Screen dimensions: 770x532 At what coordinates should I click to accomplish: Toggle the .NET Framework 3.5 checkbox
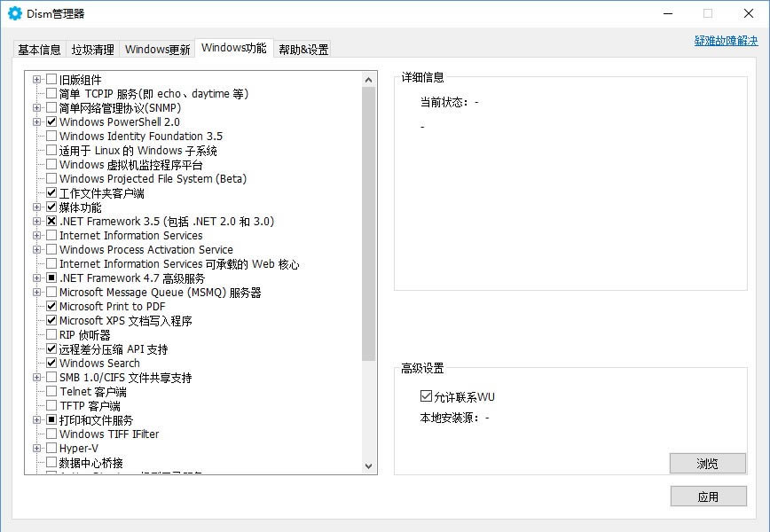point(51,222)
